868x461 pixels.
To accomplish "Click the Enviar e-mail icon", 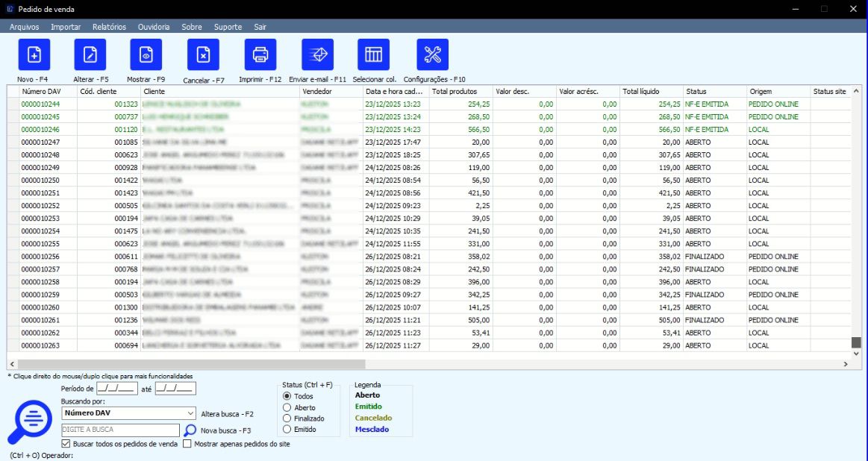I will tap(317, 55).
